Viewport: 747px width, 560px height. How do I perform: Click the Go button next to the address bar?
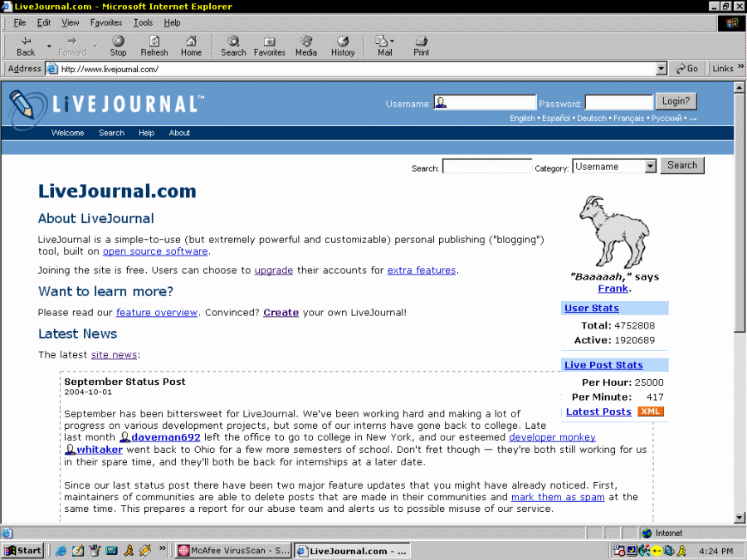tap(687, 69)
